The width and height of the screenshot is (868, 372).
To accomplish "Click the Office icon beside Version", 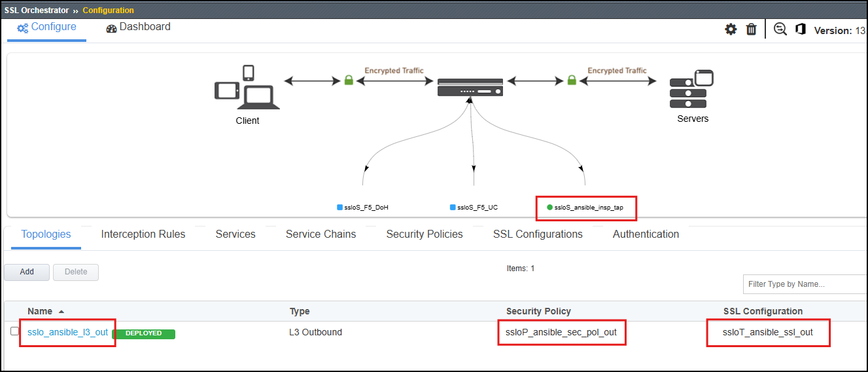I will [801, 29].
